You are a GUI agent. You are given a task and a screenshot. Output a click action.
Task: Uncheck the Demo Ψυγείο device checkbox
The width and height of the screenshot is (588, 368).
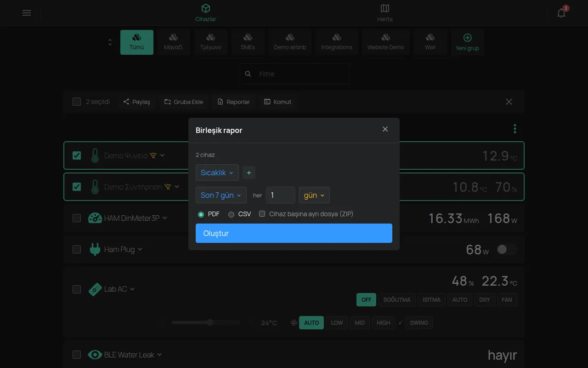coord(77,155)
